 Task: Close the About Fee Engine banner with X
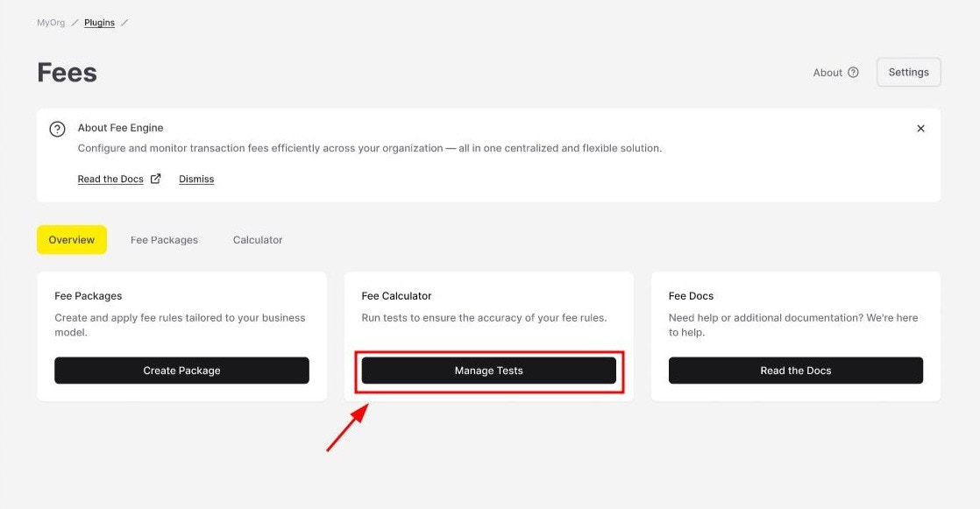tap(920, 129)
